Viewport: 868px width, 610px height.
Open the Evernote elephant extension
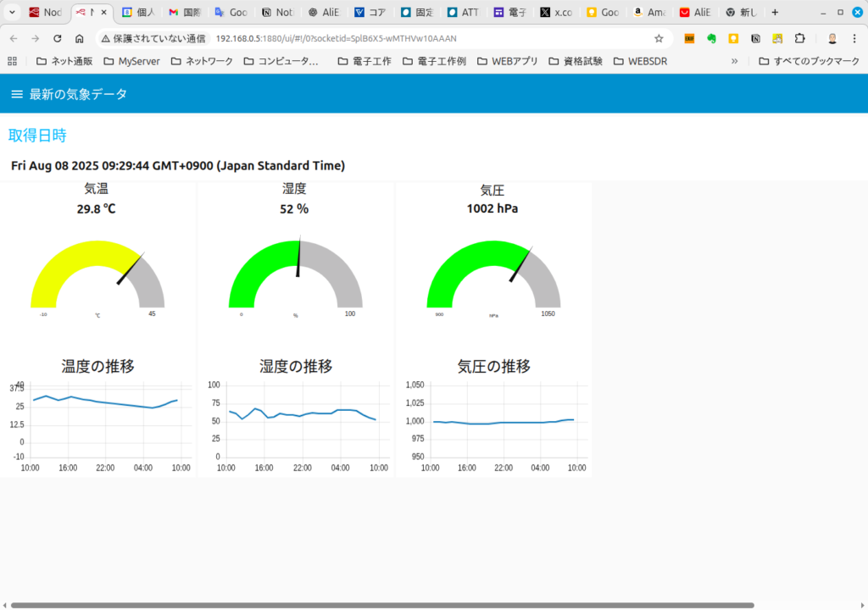[711, 38]
